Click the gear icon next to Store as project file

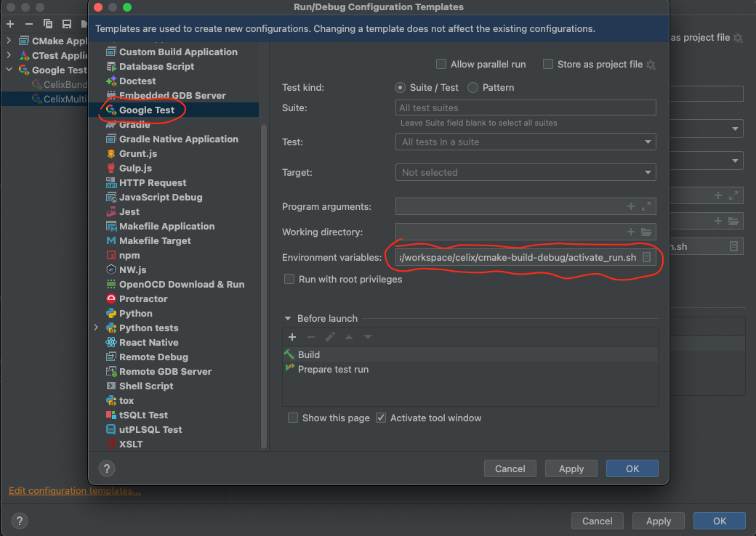651,65
